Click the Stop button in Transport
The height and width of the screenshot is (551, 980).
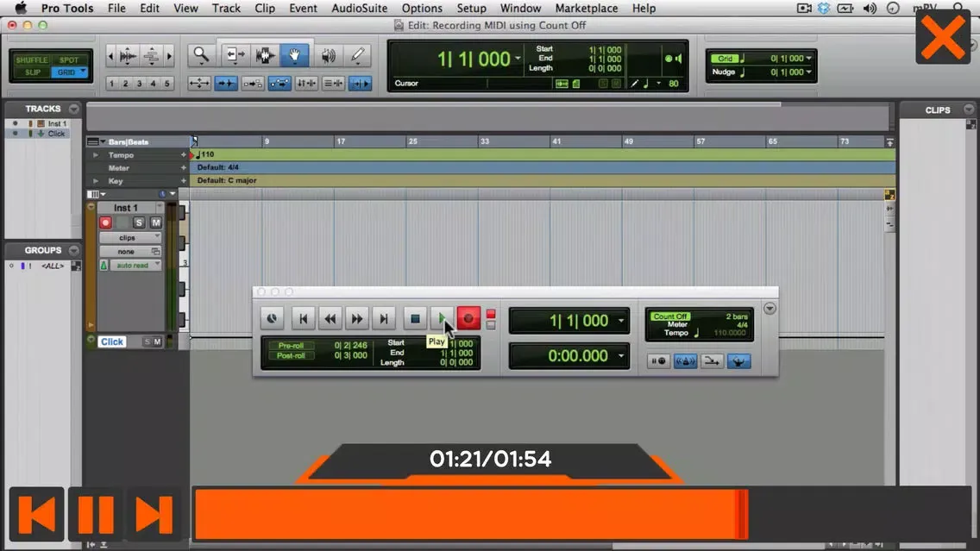pos(414,318)
